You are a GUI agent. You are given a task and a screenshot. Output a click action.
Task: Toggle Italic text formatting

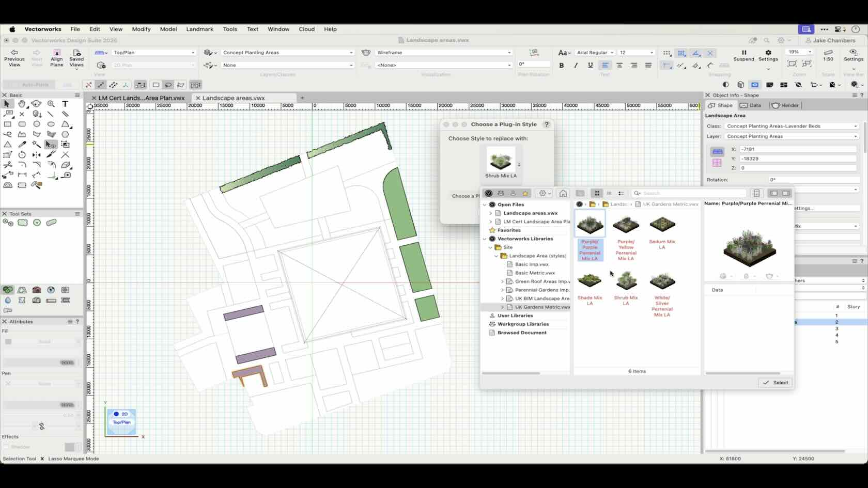tap(576, 65)
